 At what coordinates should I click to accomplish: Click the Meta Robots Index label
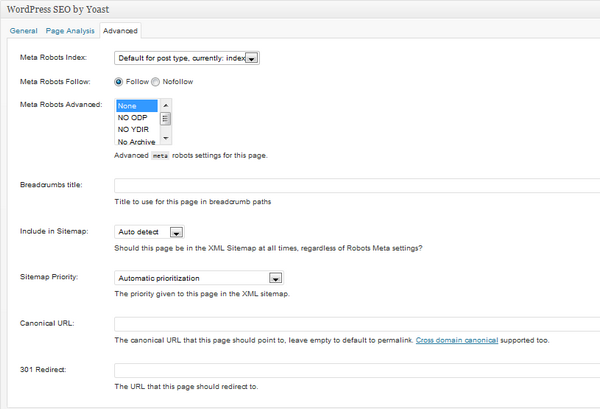pyautogui.click(x=53, y=58)
